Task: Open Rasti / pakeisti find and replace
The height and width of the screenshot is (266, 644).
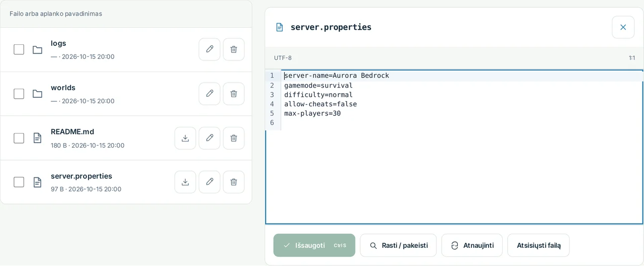Action: (398, 245)
